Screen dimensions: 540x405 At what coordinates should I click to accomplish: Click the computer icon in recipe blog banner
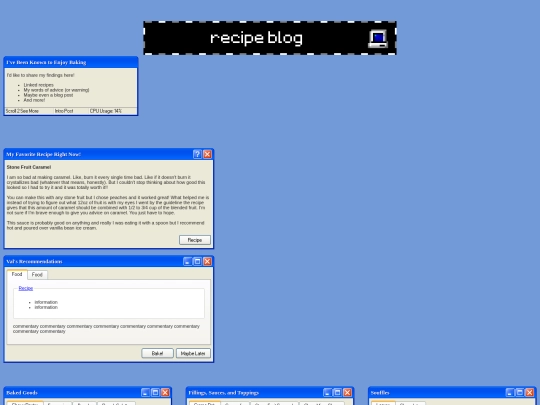(x=378, y=38)
